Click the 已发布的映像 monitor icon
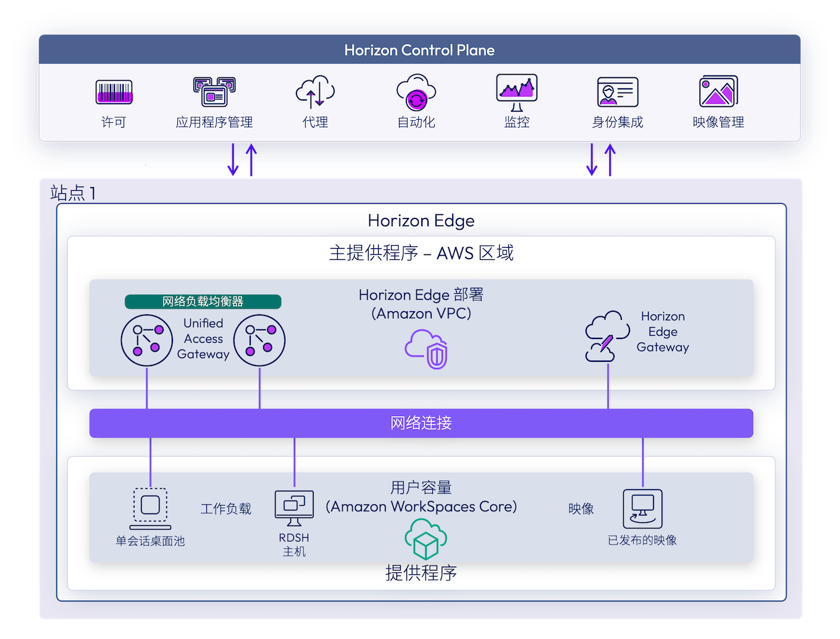 click(643, 509)
